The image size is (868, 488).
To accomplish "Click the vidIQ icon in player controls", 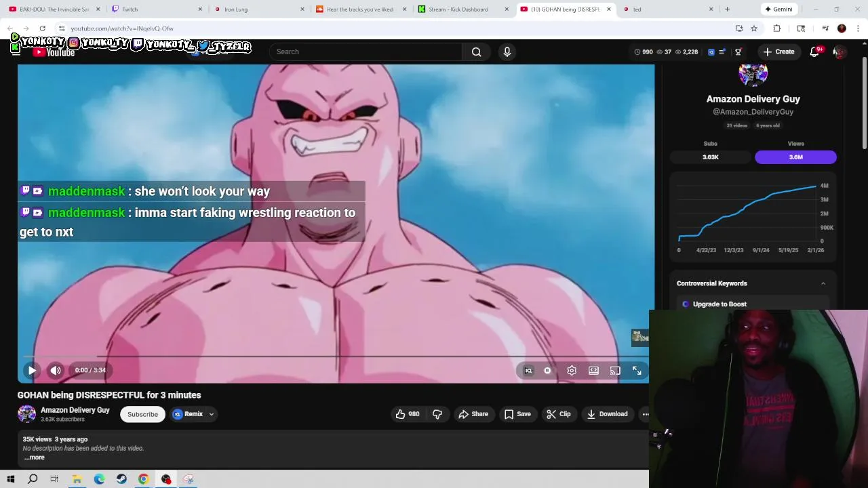I will point(528,370).
